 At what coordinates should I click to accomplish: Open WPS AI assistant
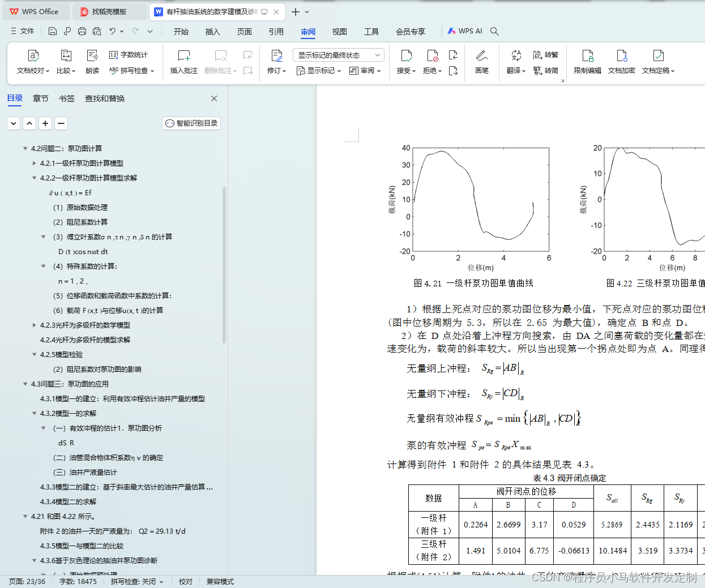465,31
